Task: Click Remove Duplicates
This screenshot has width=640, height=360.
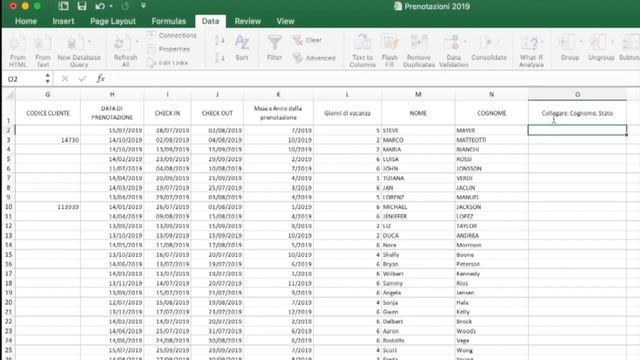Action: click(x=419, y=51)
